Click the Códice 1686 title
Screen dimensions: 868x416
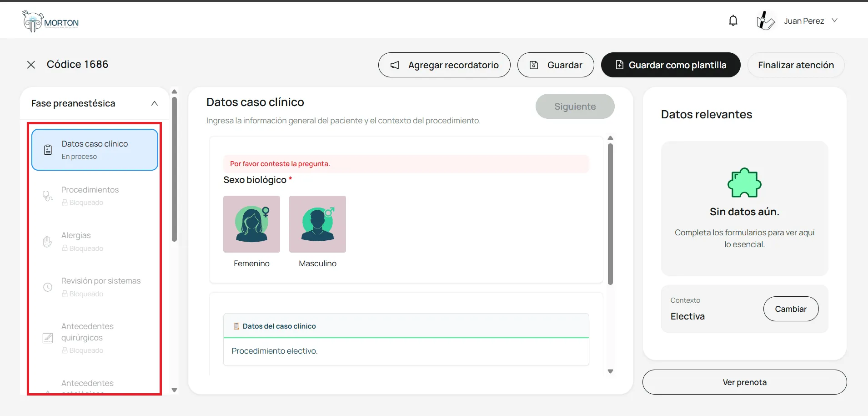point(77,64)
